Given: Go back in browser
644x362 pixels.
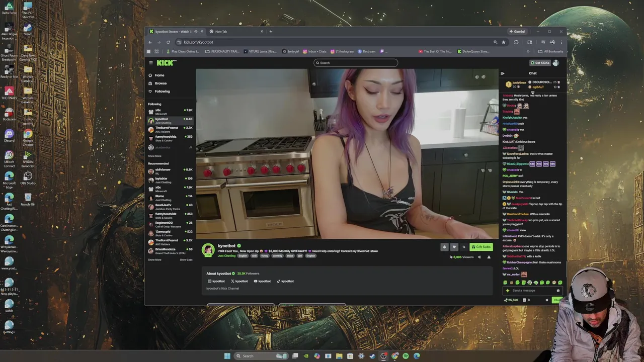Looking at the screenshot, I should tap(150, 42).
